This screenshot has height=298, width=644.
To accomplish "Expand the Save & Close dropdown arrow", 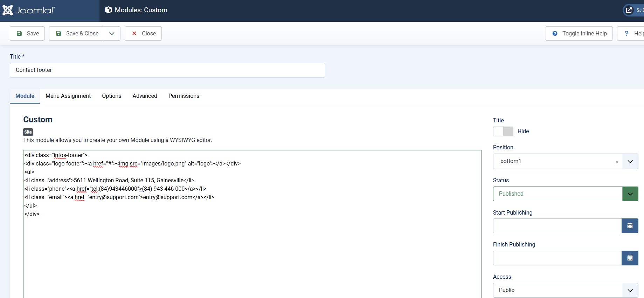I will point(112,34).
